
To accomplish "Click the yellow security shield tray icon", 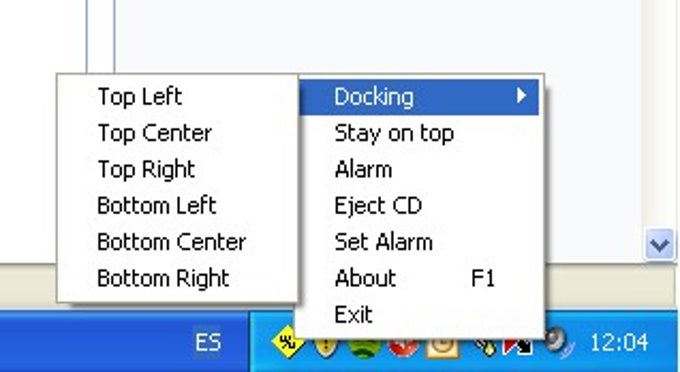I will click(x=326, y=348).
